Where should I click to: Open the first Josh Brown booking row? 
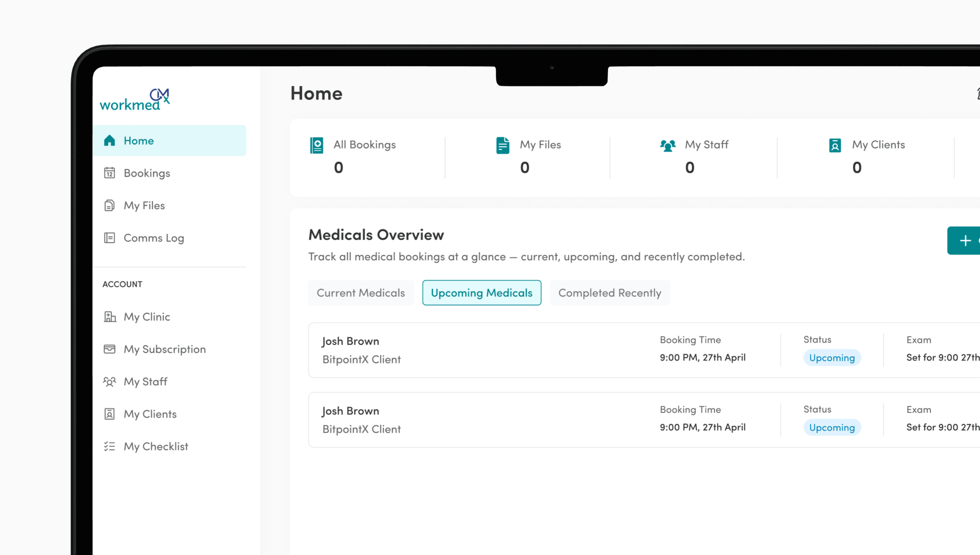click(644, 350)
